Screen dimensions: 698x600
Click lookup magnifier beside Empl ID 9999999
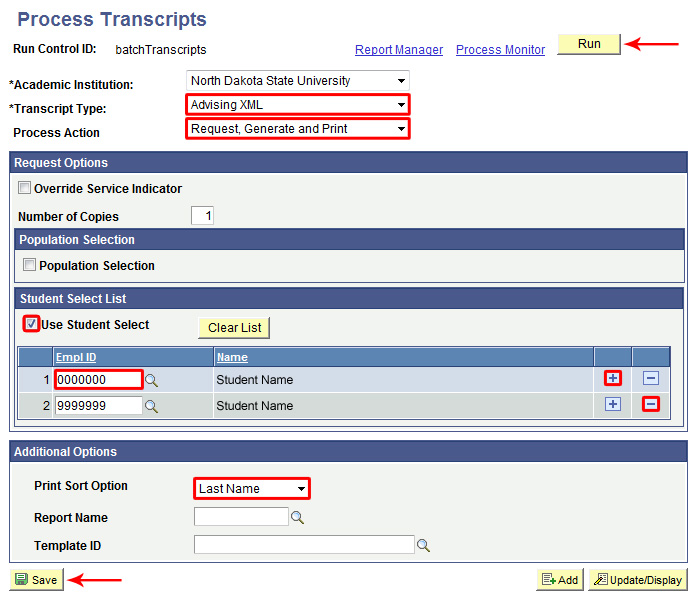tap(152, 406)
